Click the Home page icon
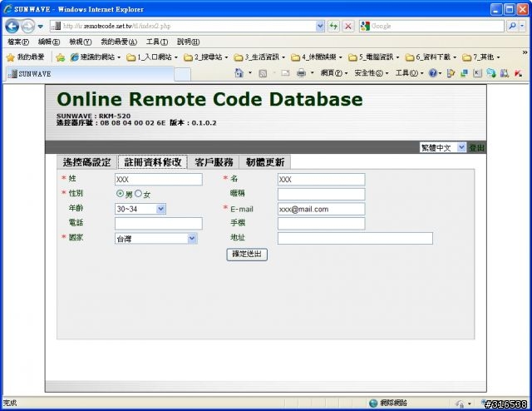 pyautogui.click(x=239, y=73)
